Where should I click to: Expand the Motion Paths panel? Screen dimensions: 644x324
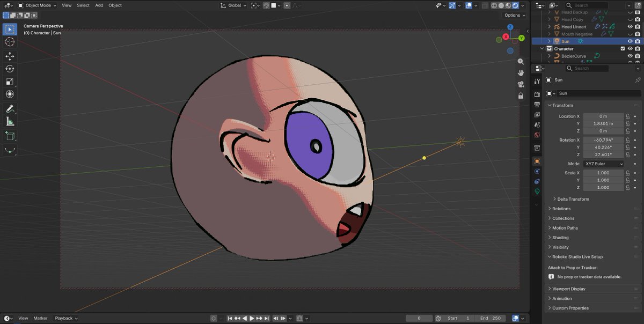click(x=563, y=228)
